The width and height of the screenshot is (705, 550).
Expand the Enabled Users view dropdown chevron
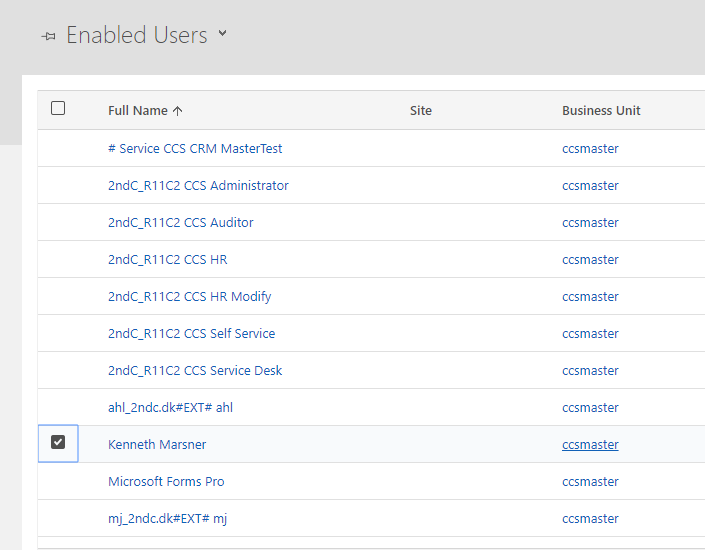[x=222, y=34]
